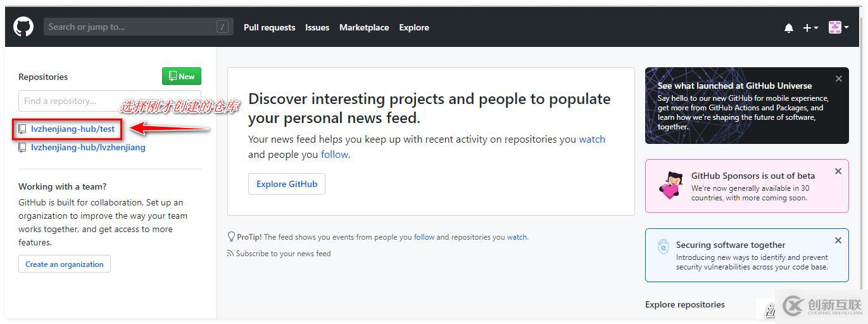Image resolution: width=868 pixels, height=324 pixels.
Task: Close the GitHub Sponsors notice
Action: click(838, 171)
